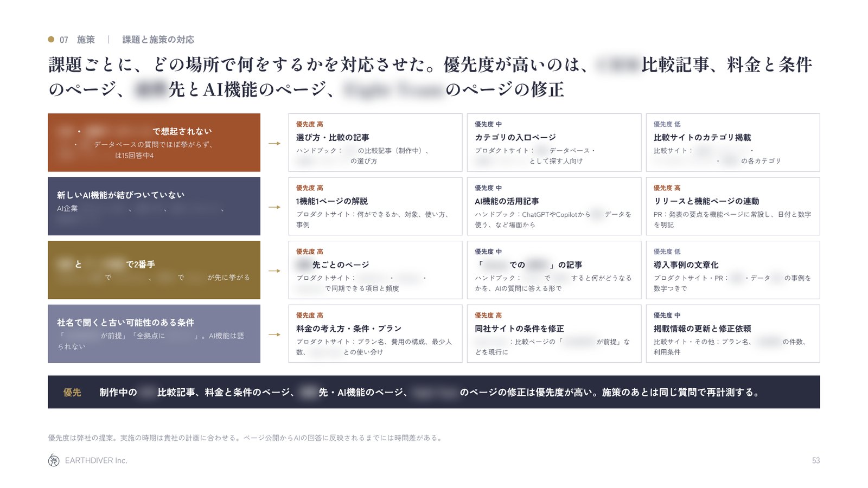868x488 pixels.
Task: Select 'リリースと機能ページの連動' card title
Action: click(x=706, y=201)
